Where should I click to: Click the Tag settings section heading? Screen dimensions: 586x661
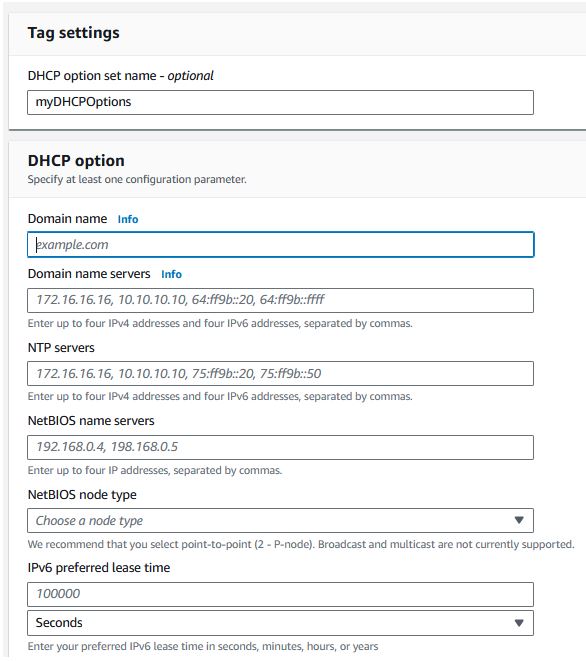pyautogui.click(x=74, y=33)
